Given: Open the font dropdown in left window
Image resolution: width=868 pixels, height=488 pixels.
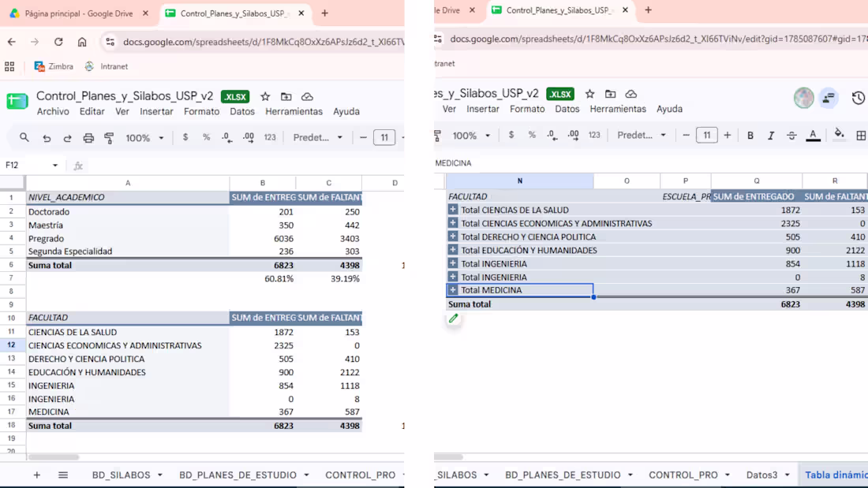Looking at the screenshot, I should click(318, 137).
